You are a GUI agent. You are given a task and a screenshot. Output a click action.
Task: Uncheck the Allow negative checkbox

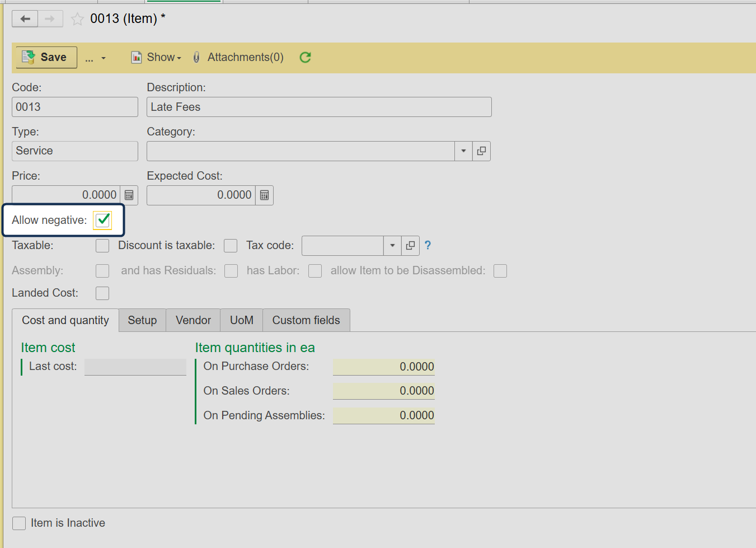(103, 220)
